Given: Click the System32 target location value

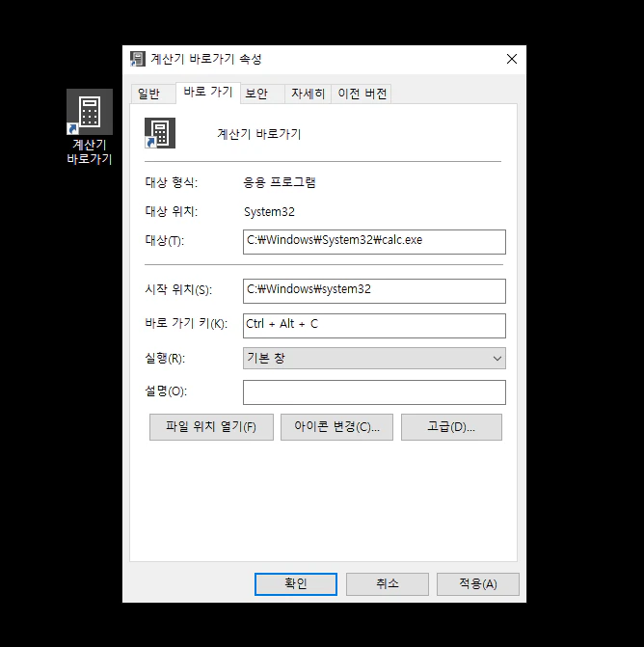Looking at the screenshot, I should tap(269, 212).
